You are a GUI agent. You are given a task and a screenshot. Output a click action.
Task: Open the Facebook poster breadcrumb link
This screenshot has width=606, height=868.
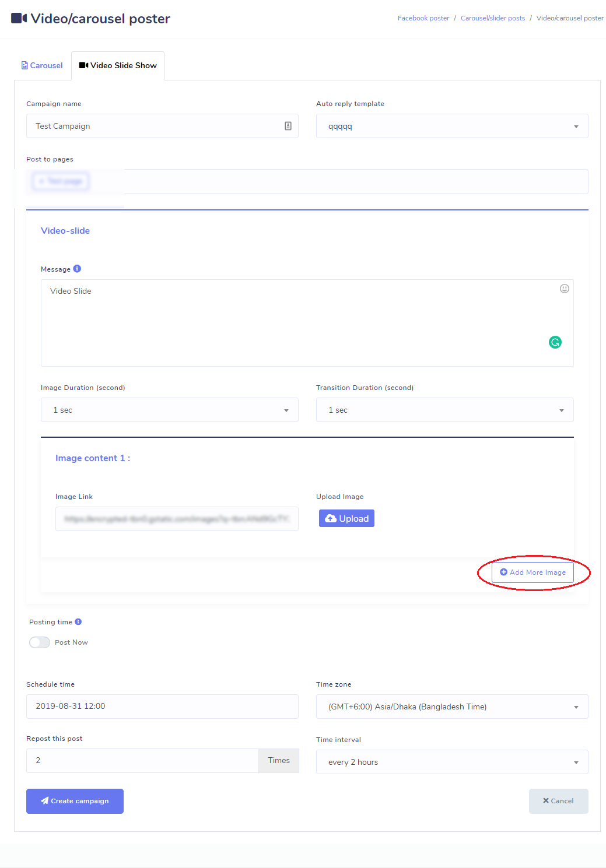423,17
